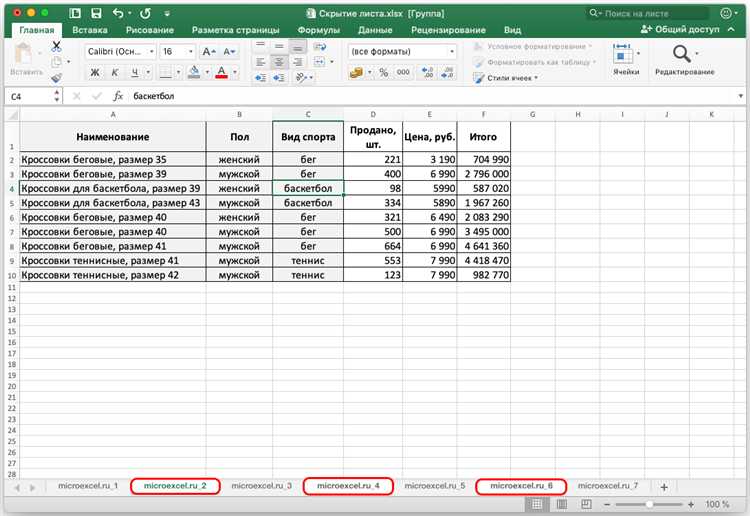This screenshot has width=750, height=516.
Task: Click the fill color paint bucket
Action: click(194, 72)
